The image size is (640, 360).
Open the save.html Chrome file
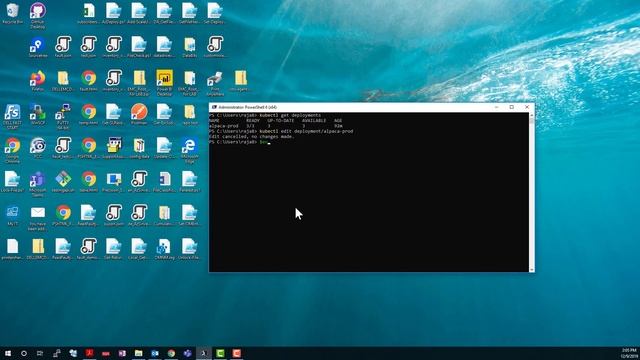coord(88,182)
